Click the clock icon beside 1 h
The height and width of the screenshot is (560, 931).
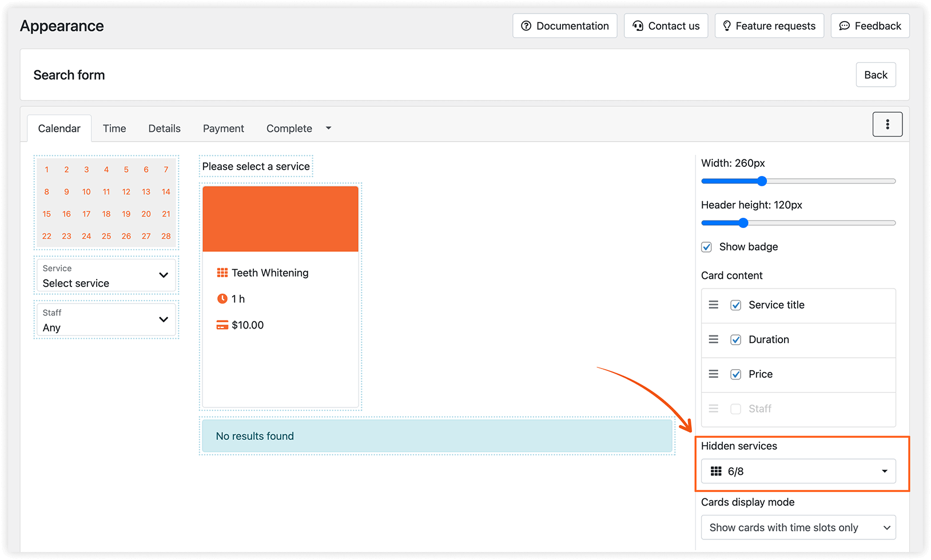tap(222, 298)
